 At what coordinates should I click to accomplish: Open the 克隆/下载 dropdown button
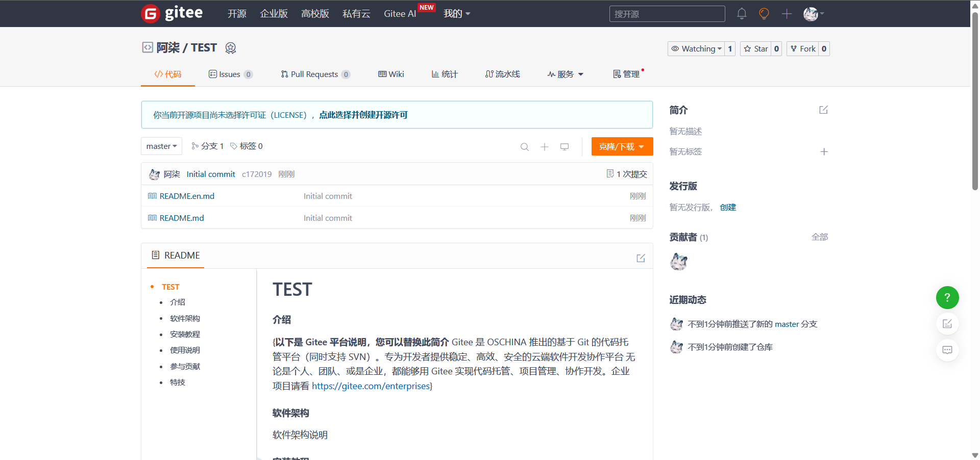622,147
